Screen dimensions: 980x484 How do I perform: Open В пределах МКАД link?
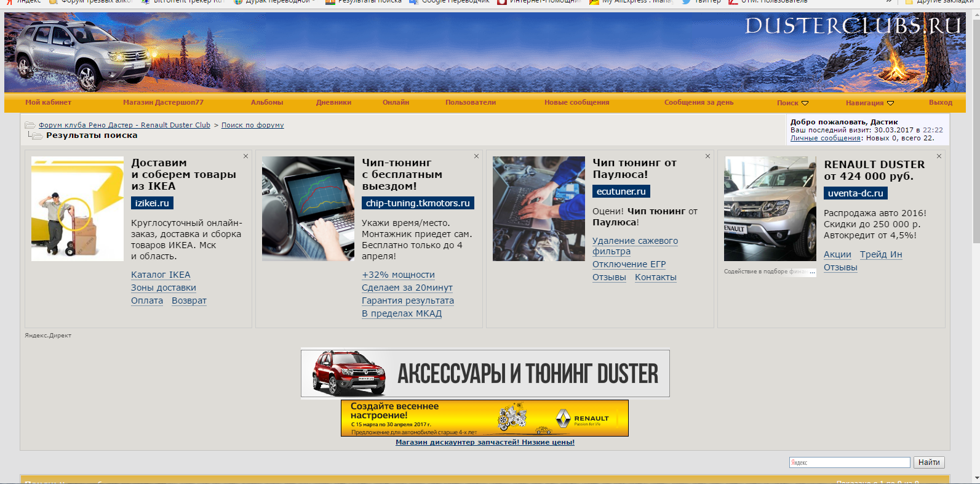pyautogui.click(x=402, y=313)
